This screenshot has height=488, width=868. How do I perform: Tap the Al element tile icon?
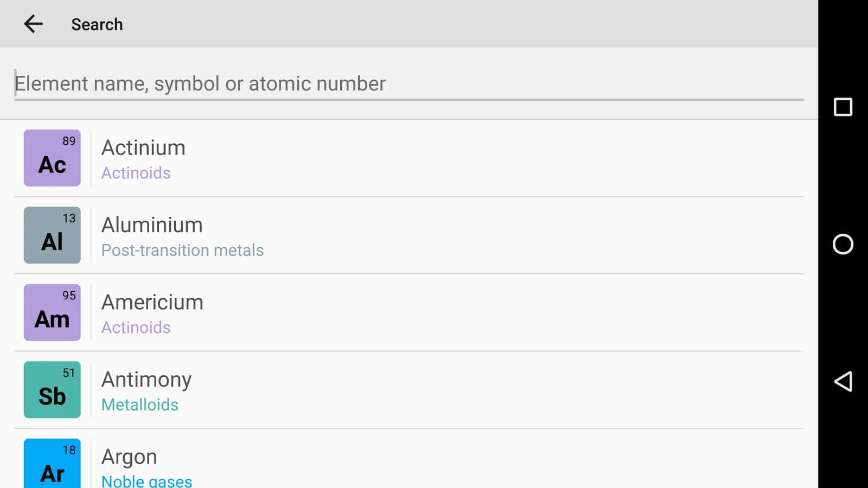(x=52, y=235)
